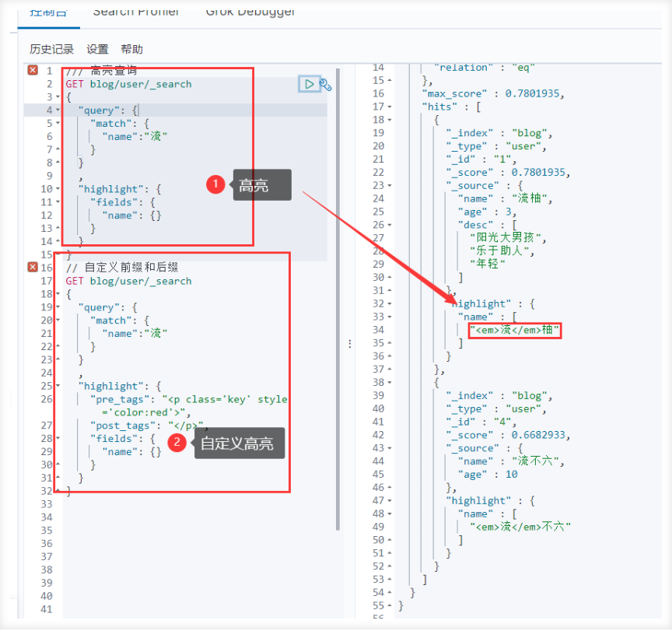
Task: Fold the _source object on line 23
Action: coord(390,186)
